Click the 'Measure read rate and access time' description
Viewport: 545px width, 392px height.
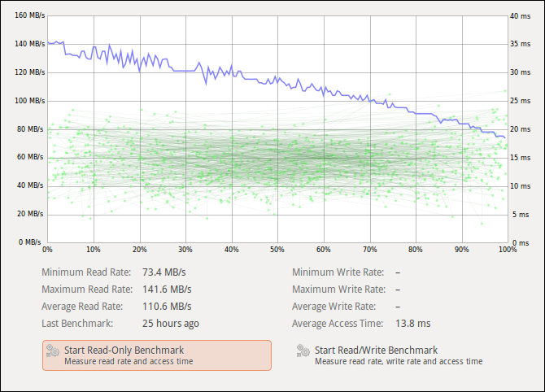pyautogui.click(x=129, y=361)
